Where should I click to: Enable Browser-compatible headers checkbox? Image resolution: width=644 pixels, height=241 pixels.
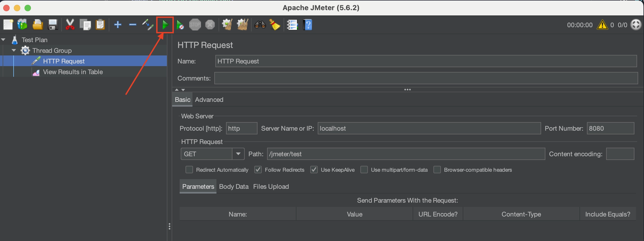tap(437, 170)
